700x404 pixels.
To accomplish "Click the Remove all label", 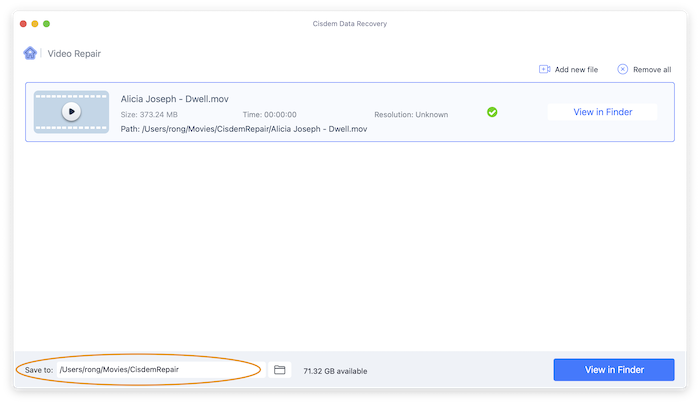I will [x=654, y=69].
